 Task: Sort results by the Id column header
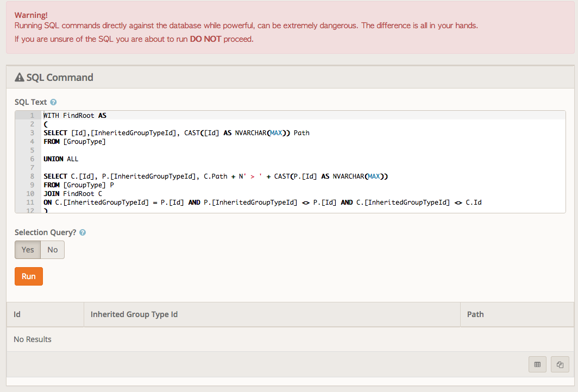pyautogui.click(x=17, y=314)
